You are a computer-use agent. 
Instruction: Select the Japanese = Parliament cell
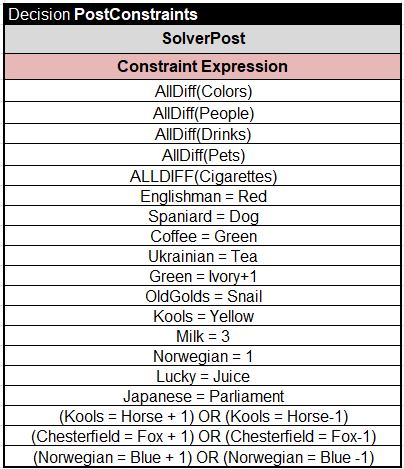(202, 396)
